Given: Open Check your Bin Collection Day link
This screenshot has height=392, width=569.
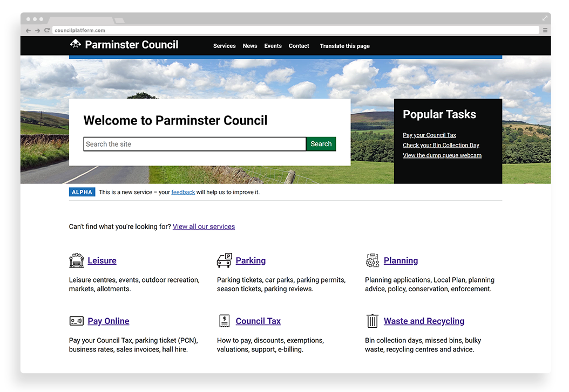Looking at the screenshot, I should 441,145.
